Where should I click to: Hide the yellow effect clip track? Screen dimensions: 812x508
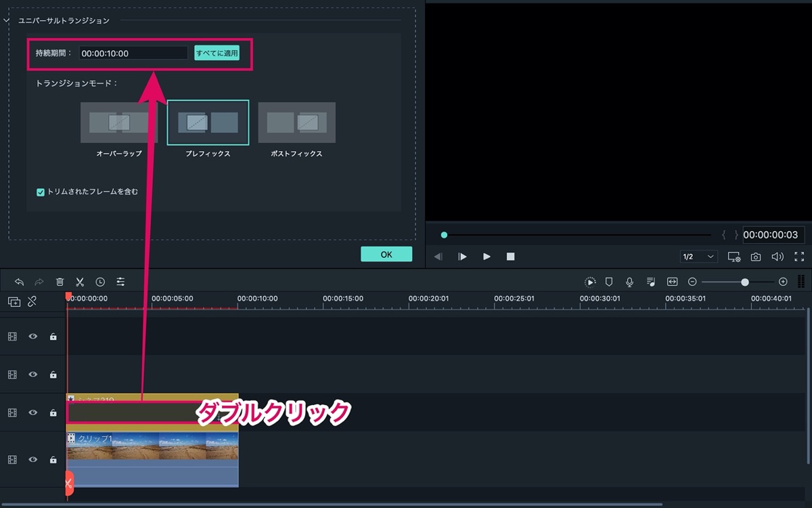(x=32, y=412)
